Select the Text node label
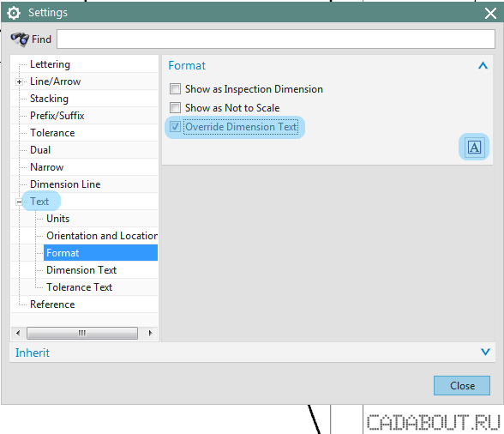This screenshot has width=504, height=434. [x=39, y=202]
